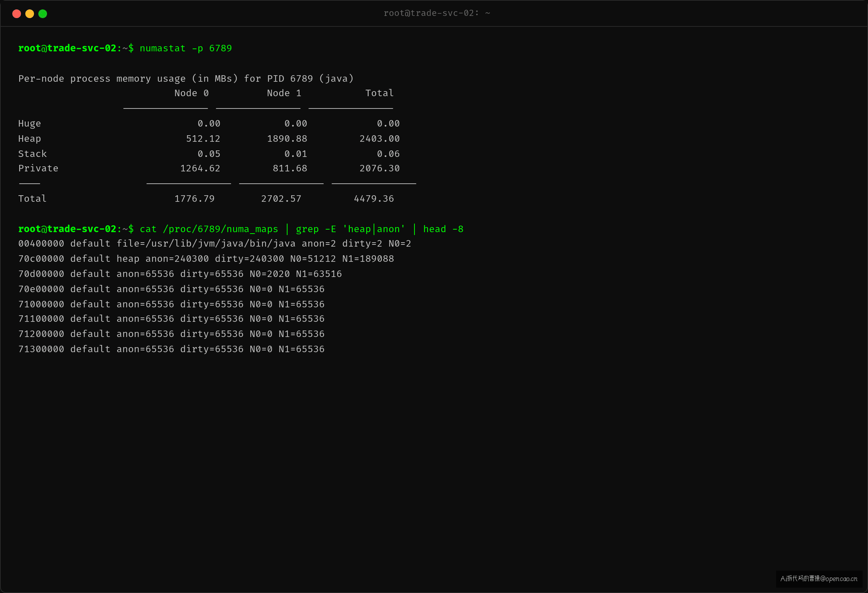Viewport: 868px width, 593px height.
Task: Click the 71300000 address line
Action: point(171,349)
